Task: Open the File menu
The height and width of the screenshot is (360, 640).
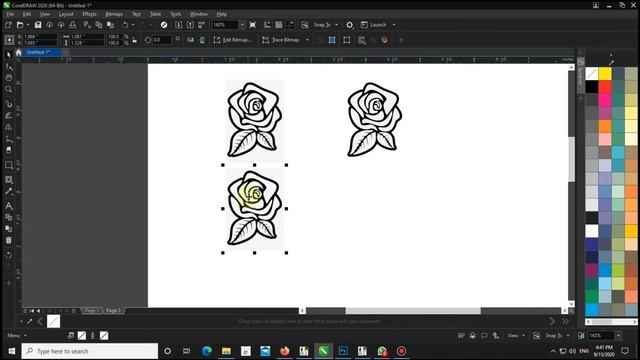Action: point(10,14)
